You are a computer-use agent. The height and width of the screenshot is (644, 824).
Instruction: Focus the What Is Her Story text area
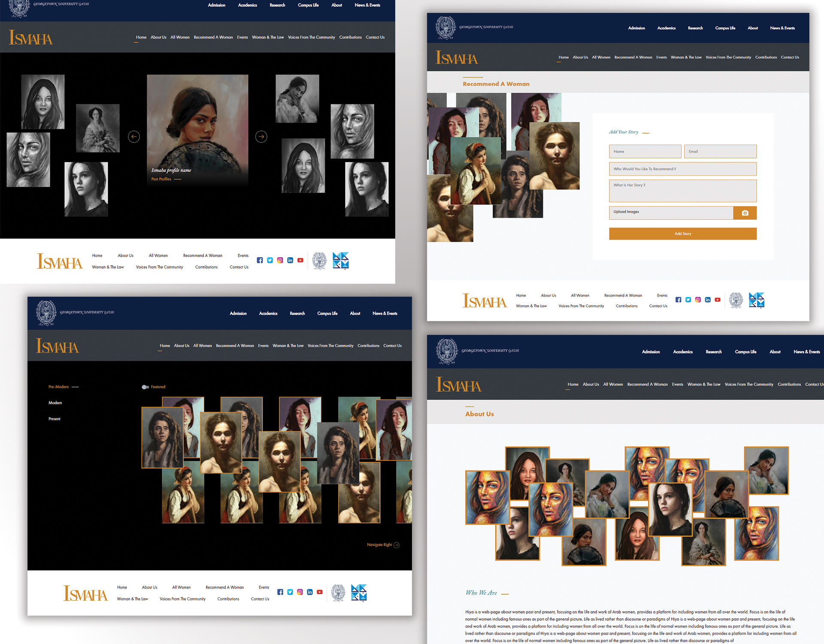[x=682, y=191]
